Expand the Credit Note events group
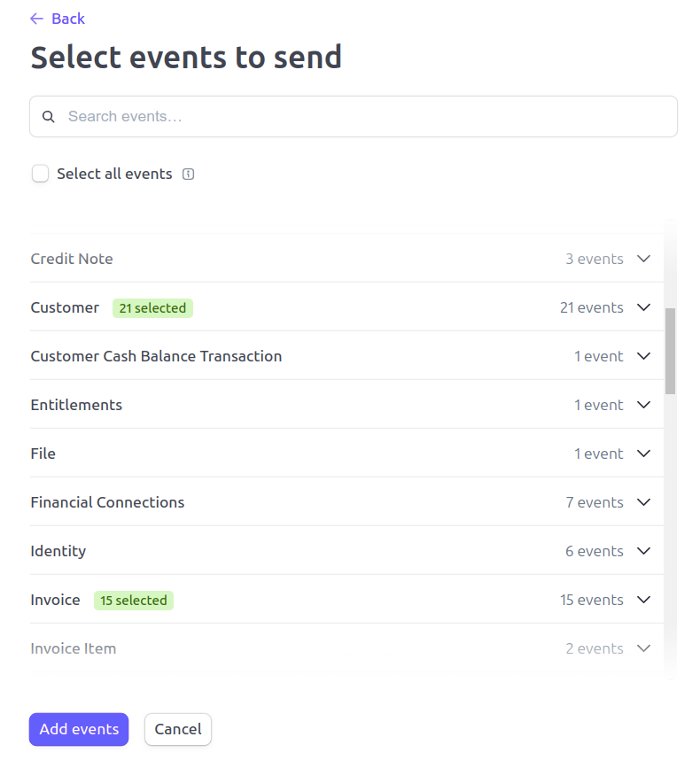Image resolution: width=700 pixels, height=768 pixels. coord(644,260)
